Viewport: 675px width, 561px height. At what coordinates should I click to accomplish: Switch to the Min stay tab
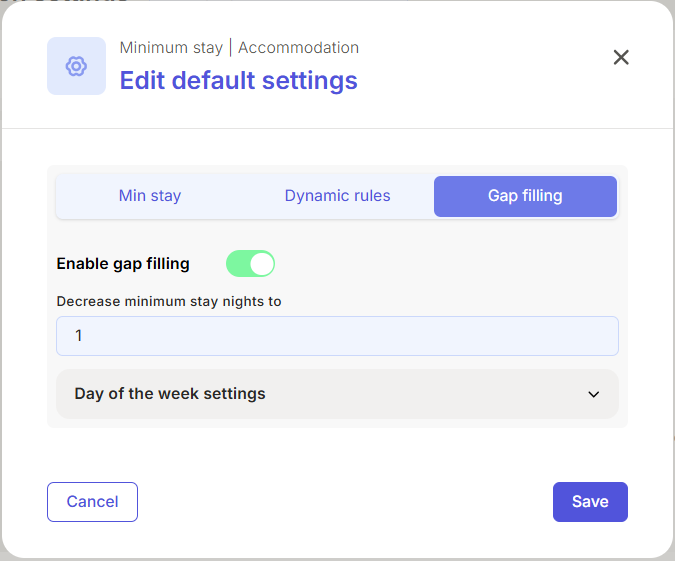point(150,196)
